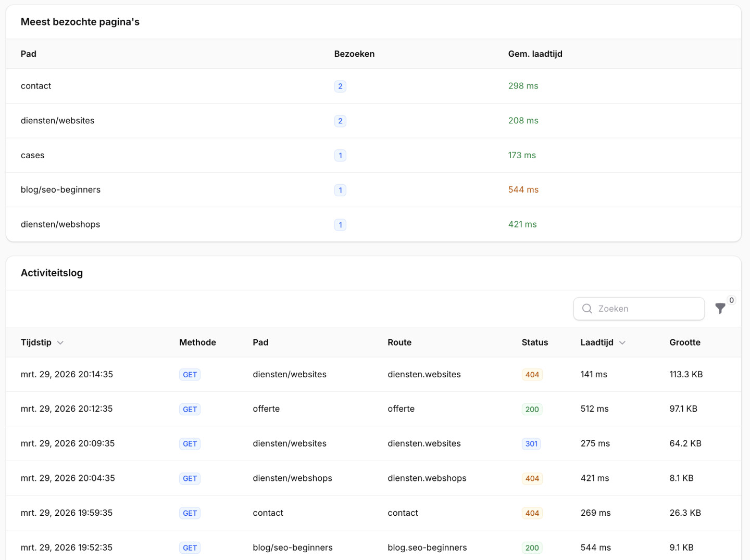Screen dimensions: 750x560
Task: Click the 200 status badge for offerte
Action: (x=532, y=409)
